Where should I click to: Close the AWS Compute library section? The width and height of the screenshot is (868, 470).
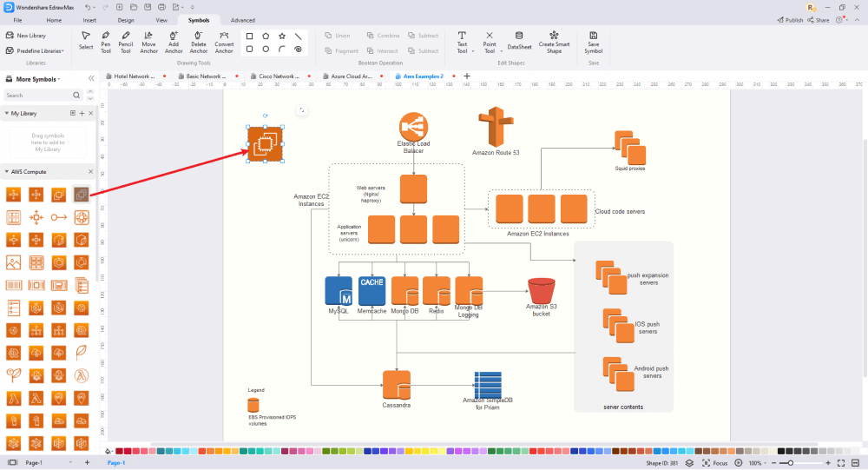coord(91,172)
